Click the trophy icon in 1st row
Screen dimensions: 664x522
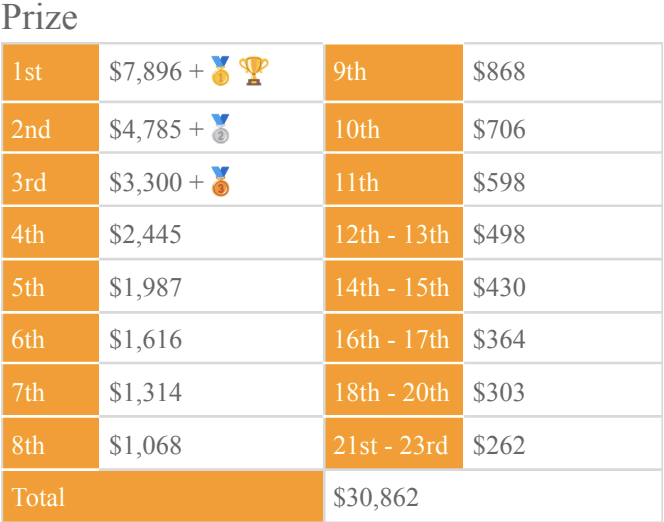[254, 71]
